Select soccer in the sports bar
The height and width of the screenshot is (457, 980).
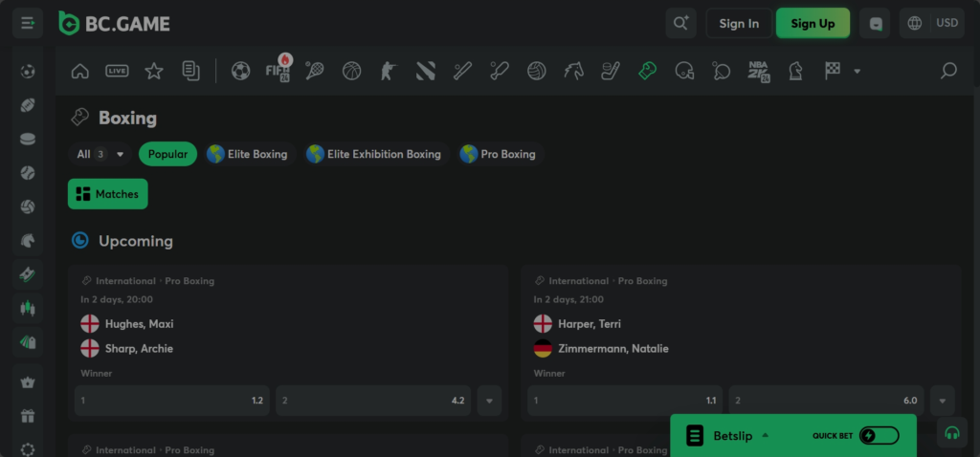tap(240, 71)
